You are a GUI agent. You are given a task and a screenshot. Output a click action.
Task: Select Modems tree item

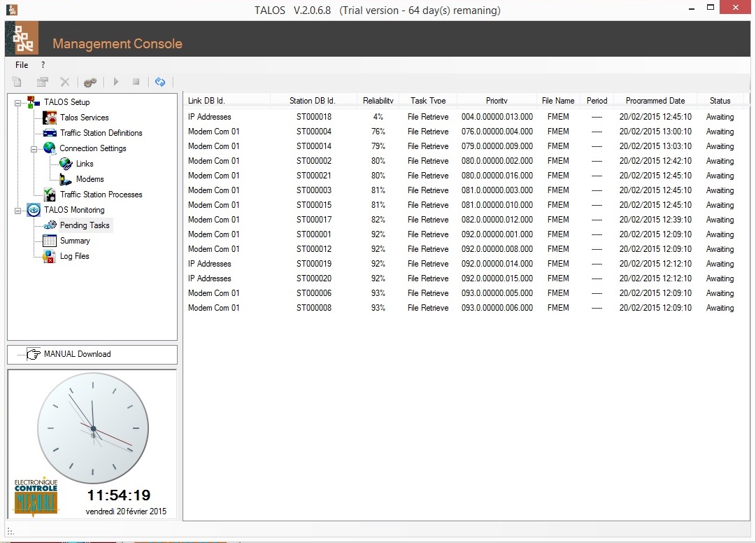click(90, 179)
